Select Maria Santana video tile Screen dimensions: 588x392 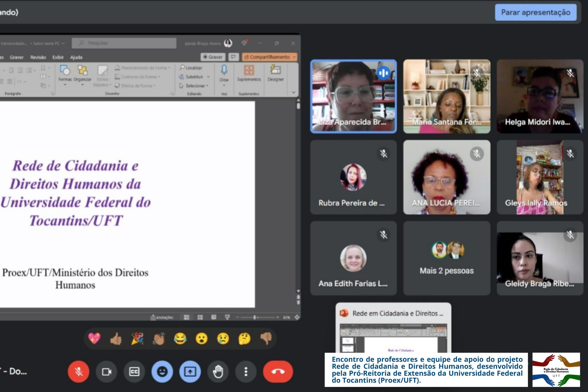(447, 96)
